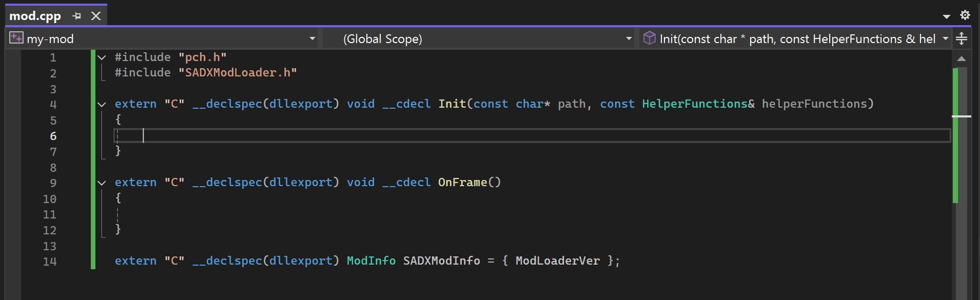Select the mod.cpp tab
980x300 pixels.
click(x=35, y=16)
